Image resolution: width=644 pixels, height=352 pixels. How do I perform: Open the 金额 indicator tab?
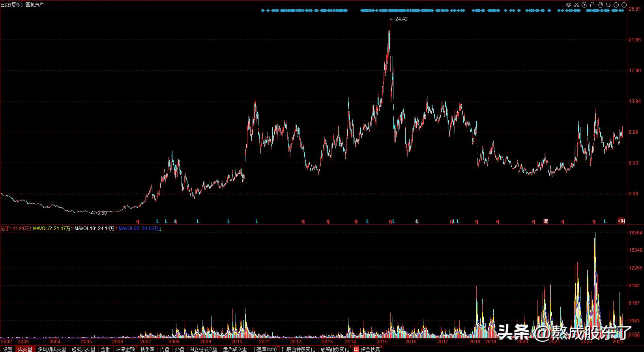[x=106, y=349]
